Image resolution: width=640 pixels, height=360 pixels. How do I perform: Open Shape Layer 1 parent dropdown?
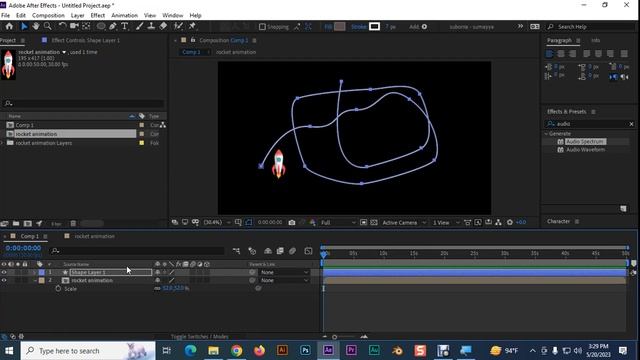pyautogui.click(x=284, y=272)
